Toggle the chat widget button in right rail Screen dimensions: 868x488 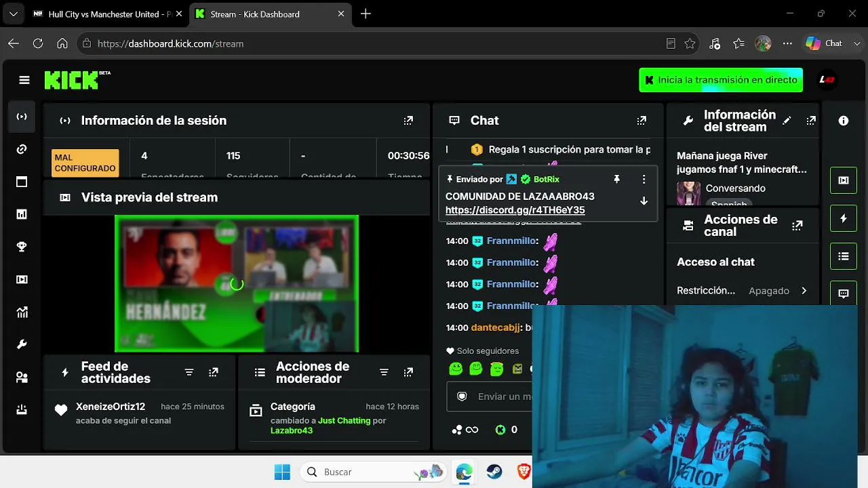844,293
